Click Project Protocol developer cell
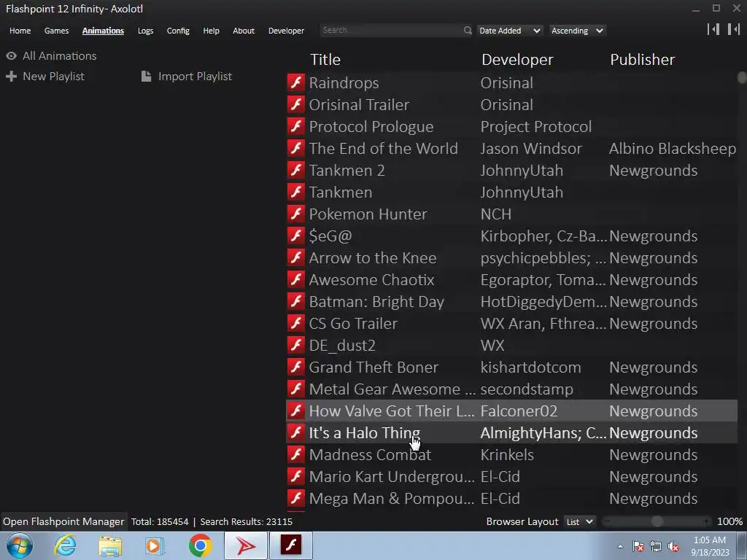This screenshot has height=560, width=747. pos(536,127)
